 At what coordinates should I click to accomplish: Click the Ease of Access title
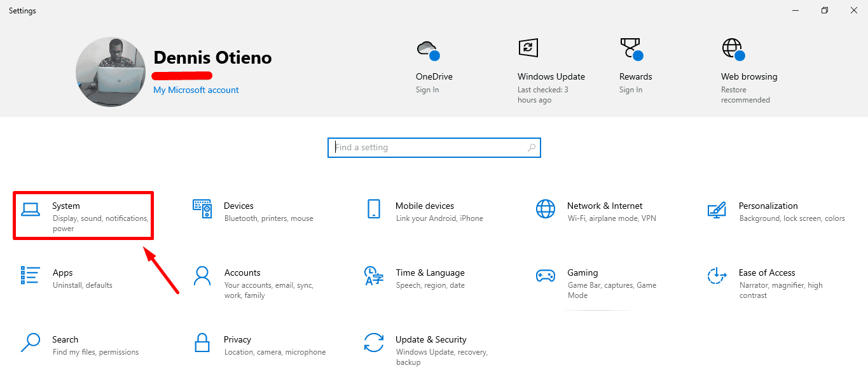(767, 272)
